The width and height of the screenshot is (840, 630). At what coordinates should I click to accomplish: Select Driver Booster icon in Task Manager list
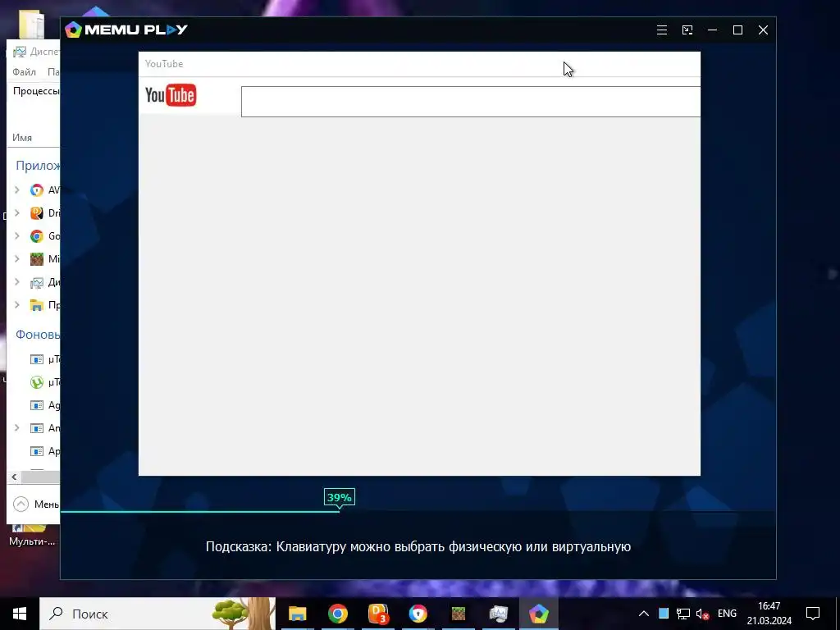tap(36, 213)
